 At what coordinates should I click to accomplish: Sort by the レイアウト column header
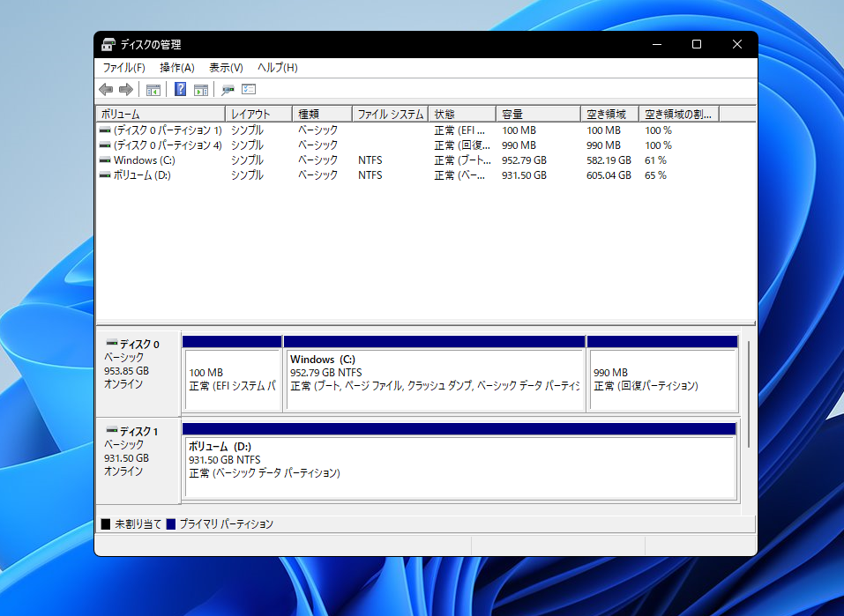258,114
